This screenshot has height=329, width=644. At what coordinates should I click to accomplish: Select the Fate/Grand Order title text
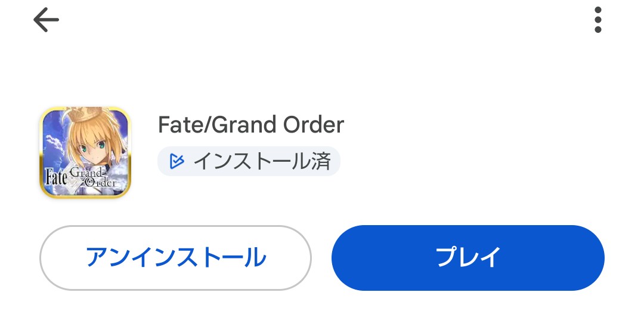(251, 125)
